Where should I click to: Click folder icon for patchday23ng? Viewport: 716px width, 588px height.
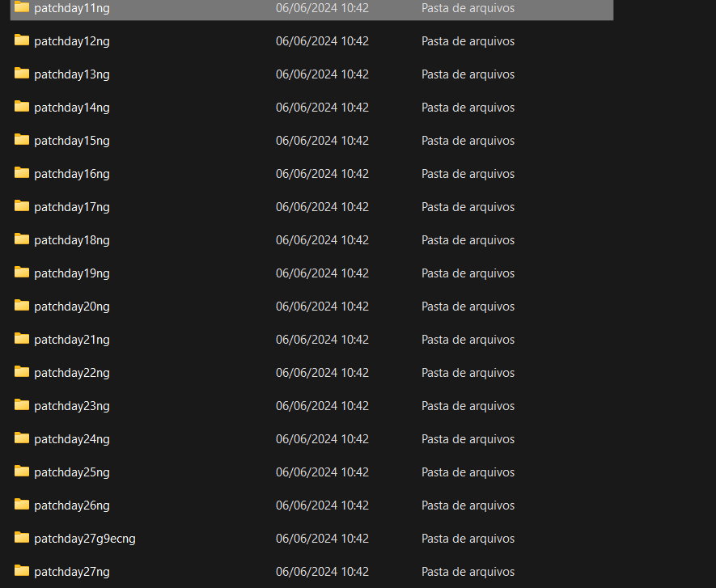coord(22,405)
